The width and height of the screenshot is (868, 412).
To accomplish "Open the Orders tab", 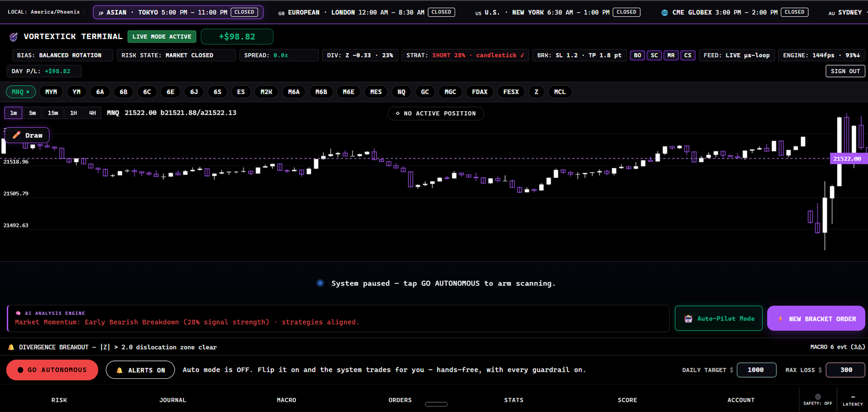I will [x=400, y=400].
